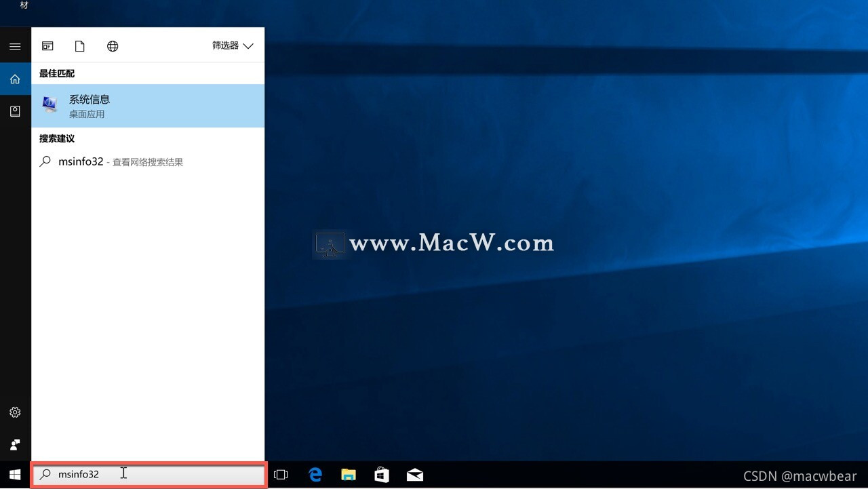Select the Home icon in sidebar
Screen dimensions: 868x489
coord(15,79)
